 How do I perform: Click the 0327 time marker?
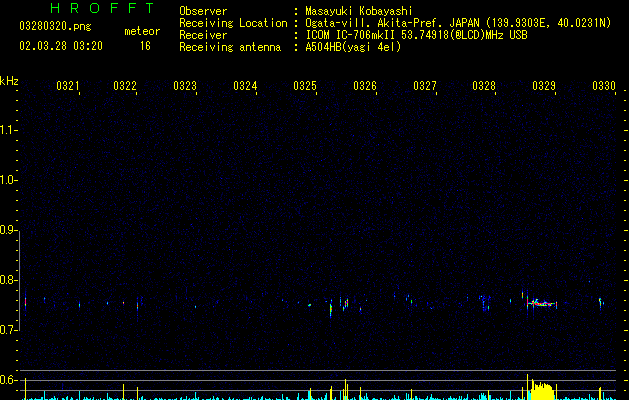click(425, 86)
